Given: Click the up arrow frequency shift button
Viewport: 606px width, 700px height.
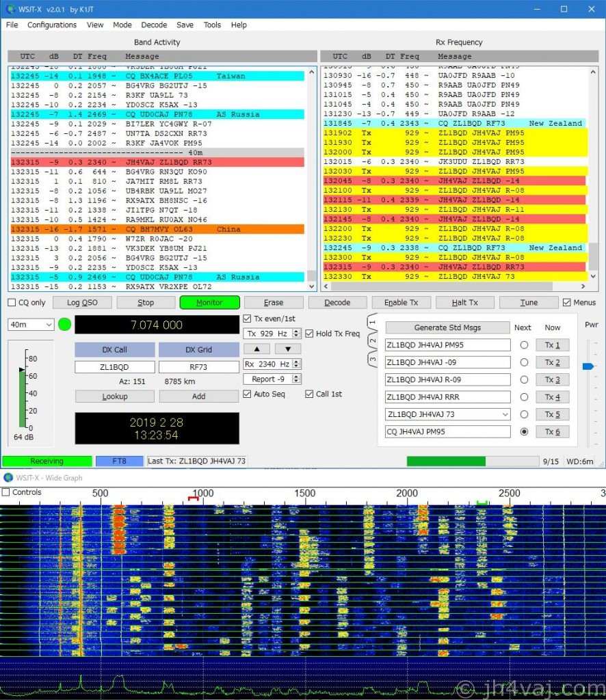Looking at the screenshot, I should (x=256, y=349).
